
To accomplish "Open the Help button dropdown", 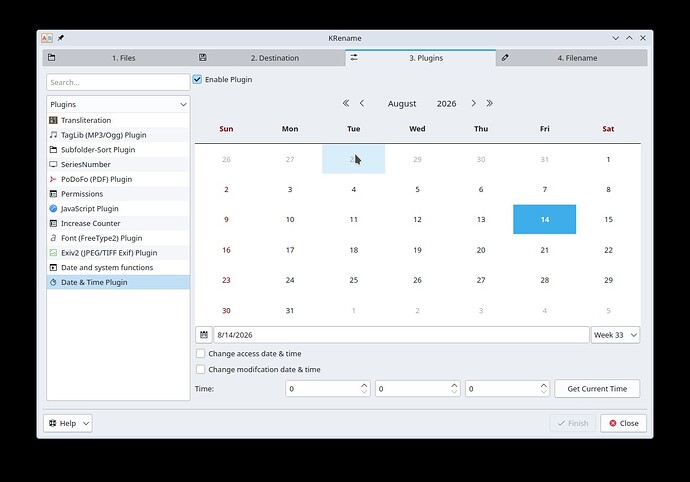I will click(86, 423).
